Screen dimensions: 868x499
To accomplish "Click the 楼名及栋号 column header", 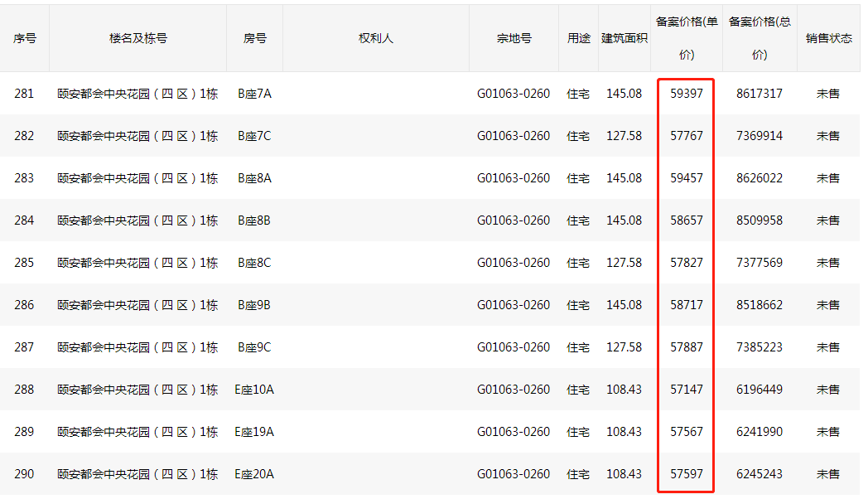I will (x=137, y=38).
